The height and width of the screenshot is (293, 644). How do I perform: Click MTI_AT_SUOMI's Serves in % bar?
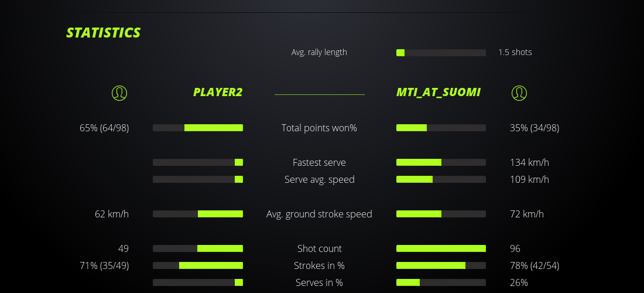[441, 282]
